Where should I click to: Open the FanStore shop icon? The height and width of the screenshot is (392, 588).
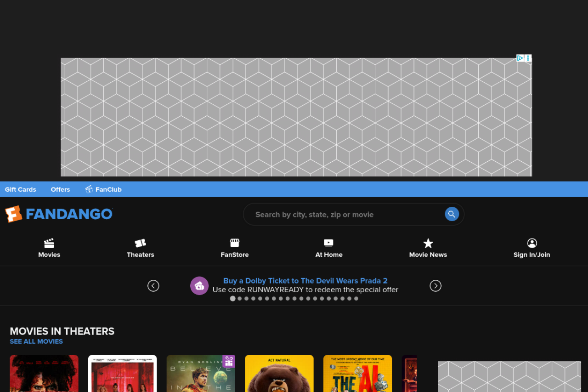pyautogui.click(x=234, y=243)
